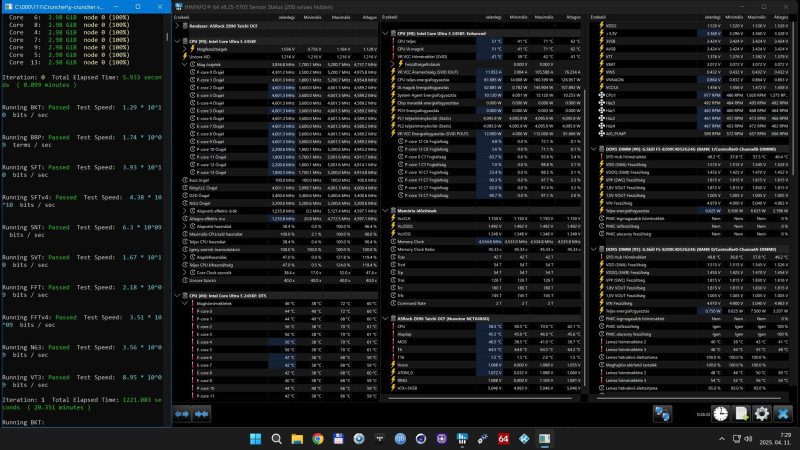Click the lightning icon beside +3.3V row
Screen dimensions: 800x450
click(x=602, y=33)
